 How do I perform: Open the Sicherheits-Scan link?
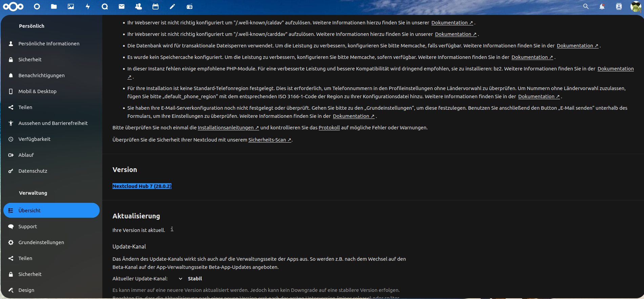(x=270, y=140)
